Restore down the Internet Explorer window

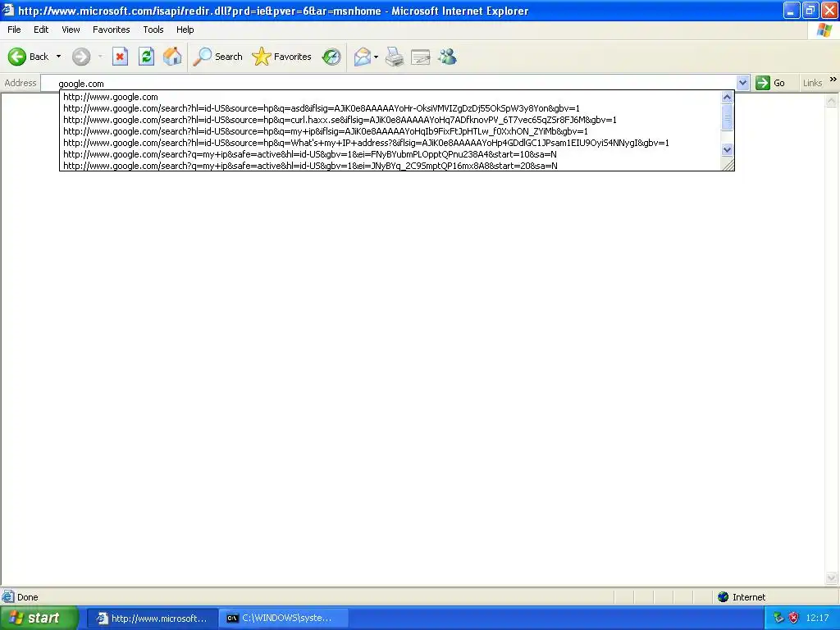810,10
